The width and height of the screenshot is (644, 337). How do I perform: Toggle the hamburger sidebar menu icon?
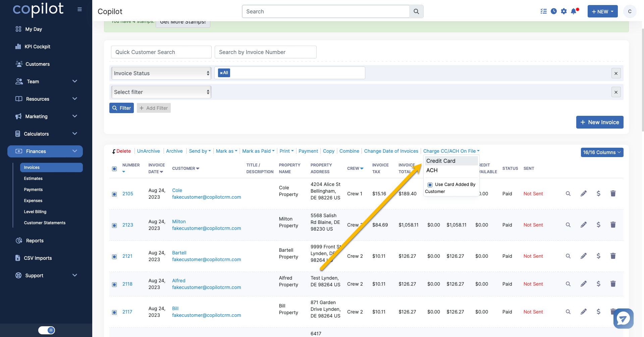[79, 9]
